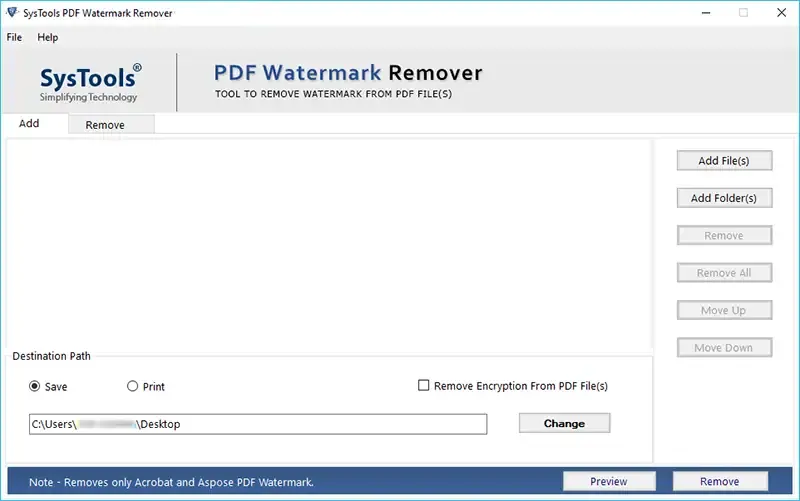
Task: Select the Print radio option
Action: pyautogui.click(x=132, y=386)
